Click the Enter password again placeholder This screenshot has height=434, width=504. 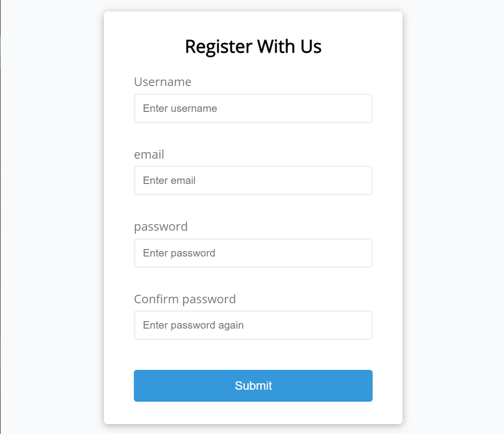(x=193, y=325)
